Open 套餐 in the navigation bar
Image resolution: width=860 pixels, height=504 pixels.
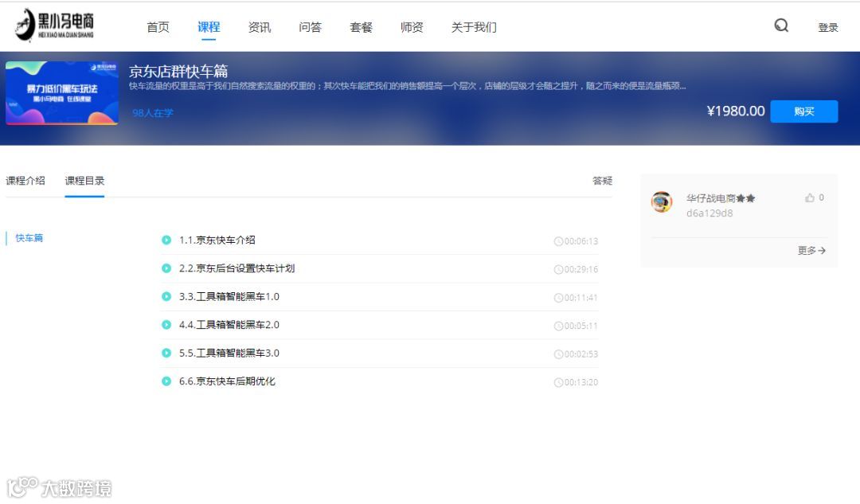coord(361,27)
